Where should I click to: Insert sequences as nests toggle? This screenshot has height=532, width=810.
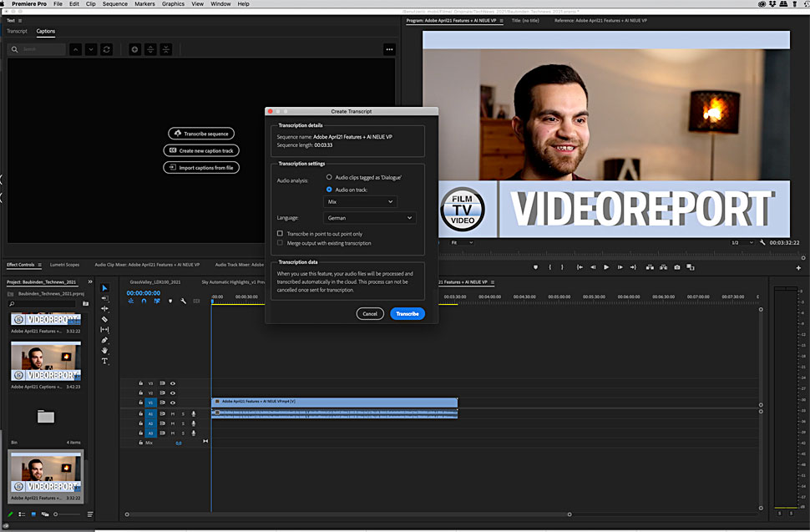coord(131,301)
